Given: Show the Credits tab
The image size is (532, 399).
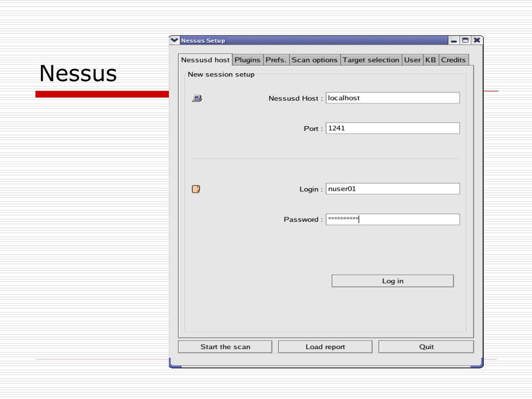Looking at the screenshot, I should click(x=453, y=60).
